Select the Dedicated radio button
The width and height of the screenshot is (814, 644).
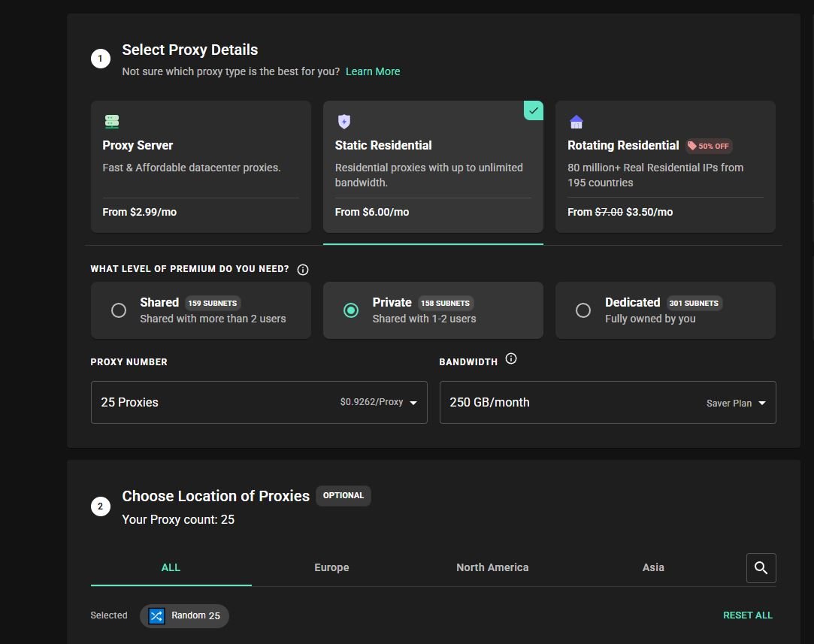pos(583,310)
